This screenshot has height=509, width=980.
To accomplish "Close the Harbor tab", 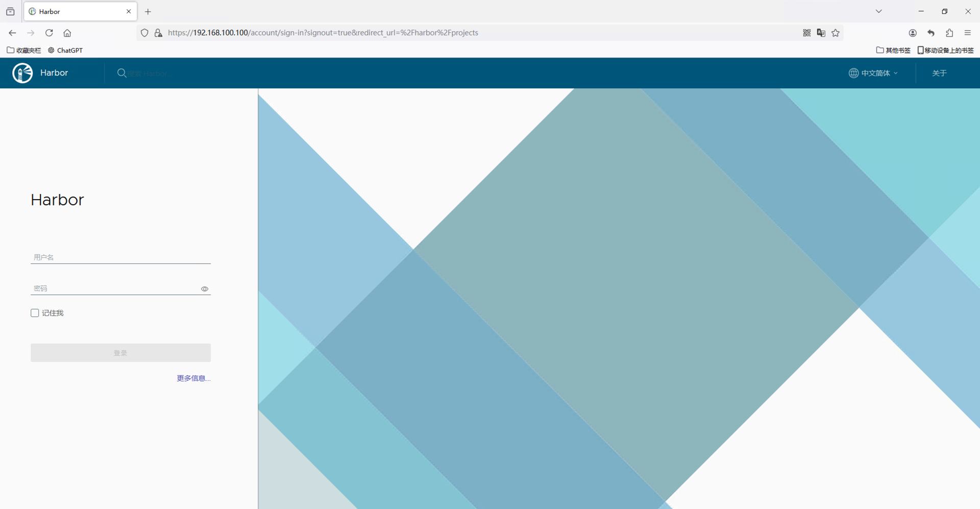I will (x=129, y=11).
